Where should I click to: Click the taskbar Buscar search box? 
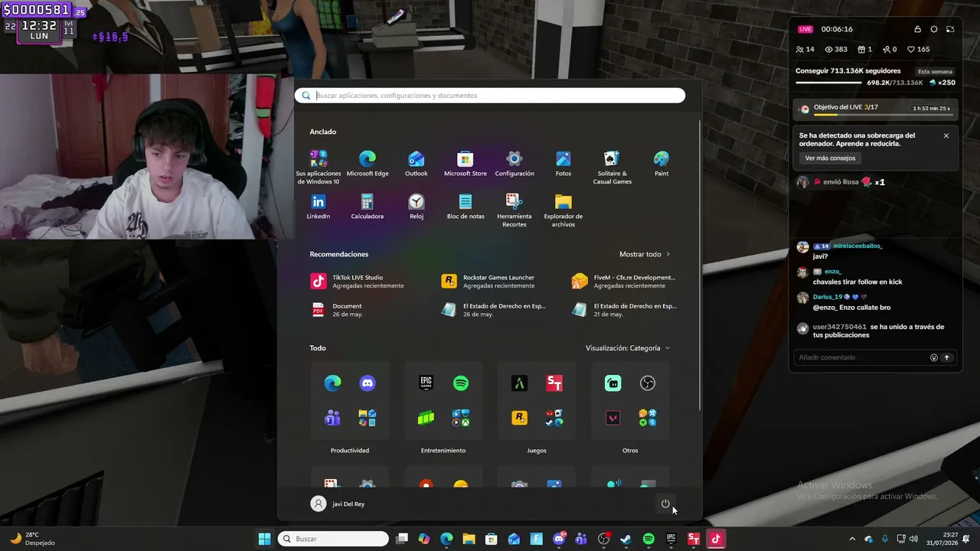333,539
